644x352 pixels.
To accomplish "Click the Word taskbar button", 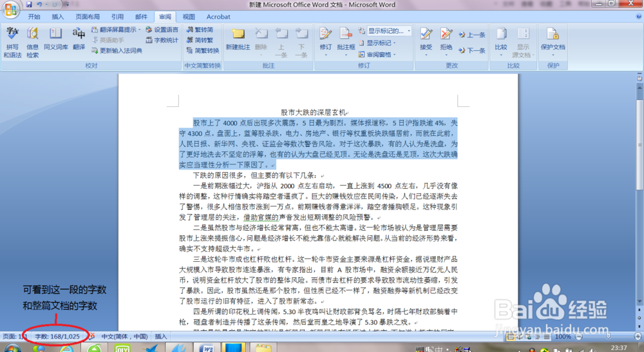I will [x=206, y=349].
